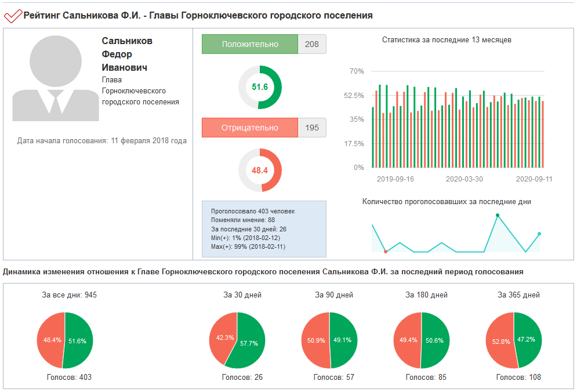
Task: Click the gray profile avatar placeholder
Action: coord(56,78)
